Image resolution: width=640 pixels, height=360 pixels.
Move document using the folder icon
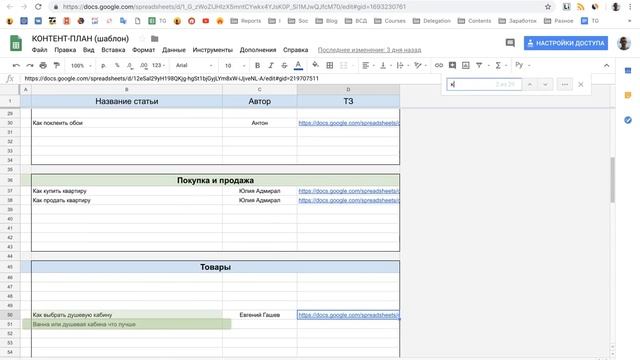pyautogui.click(x=154, y=39)
